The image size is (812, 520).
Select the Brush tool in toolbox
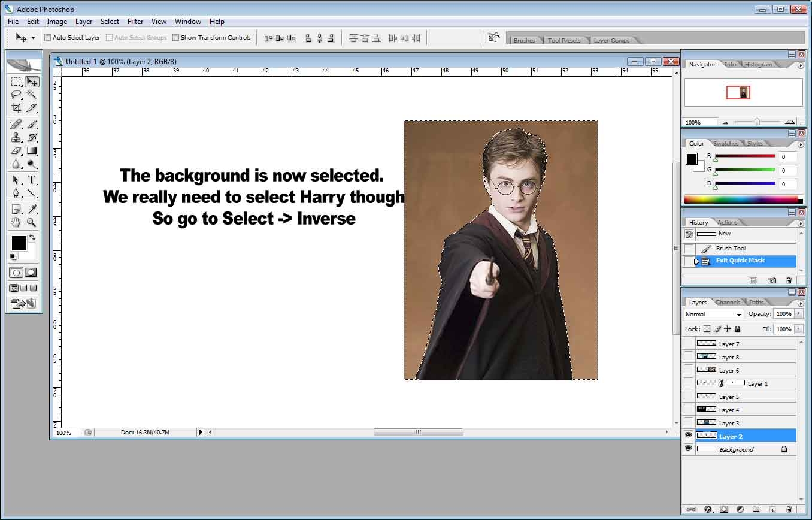pos(32,125)
